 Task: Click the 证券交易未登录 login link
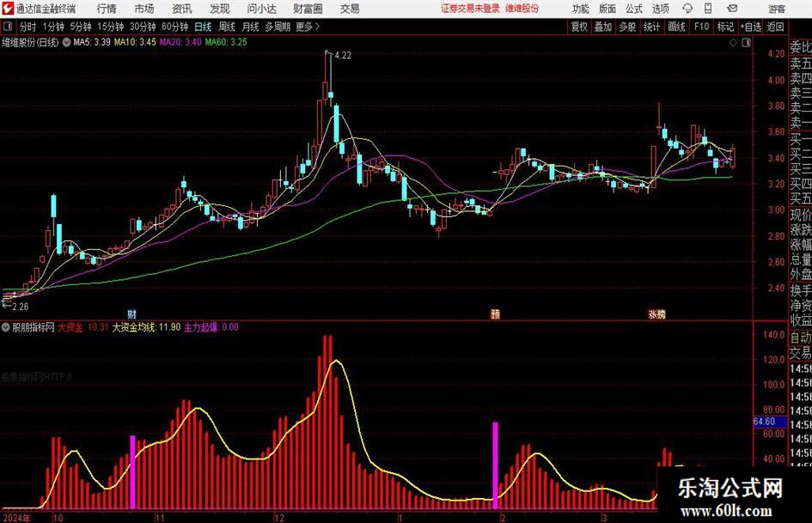[470, 9]
